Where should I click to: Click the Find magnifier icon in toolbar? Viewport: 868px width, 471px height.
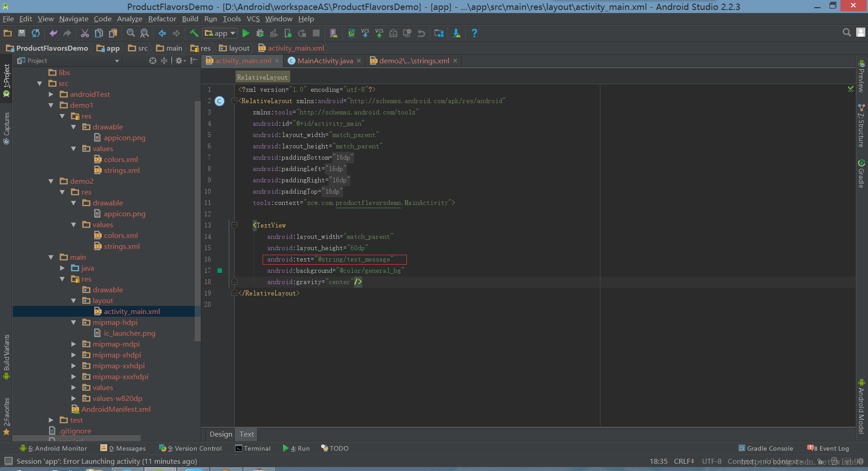pos(131,33)
